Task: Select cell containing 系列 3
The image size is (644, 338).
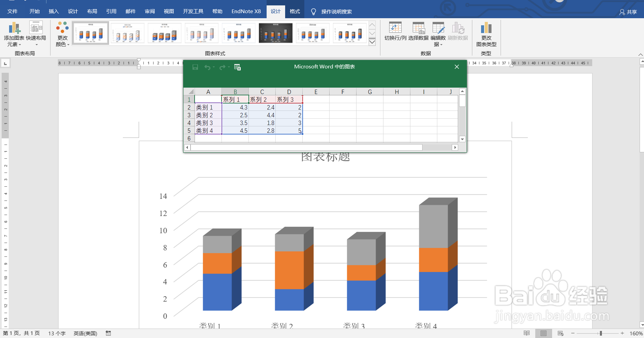Action: click(289, 99)
